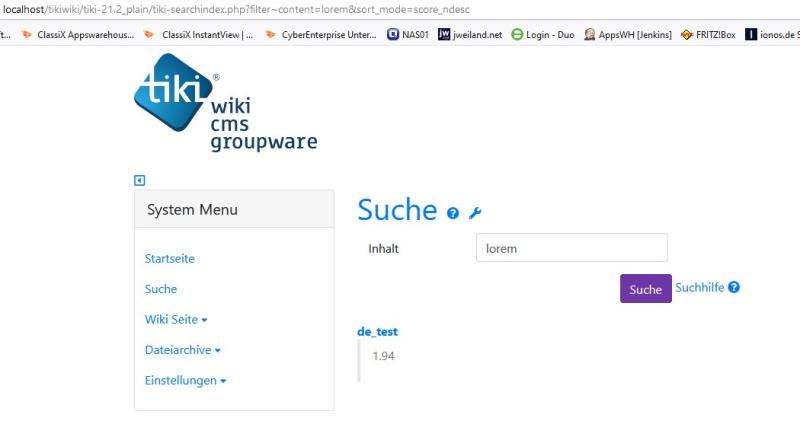Open the Login - Duo bookmark
Image resolution: width=800 pixels, height=421 pixels.
[543, 35]
